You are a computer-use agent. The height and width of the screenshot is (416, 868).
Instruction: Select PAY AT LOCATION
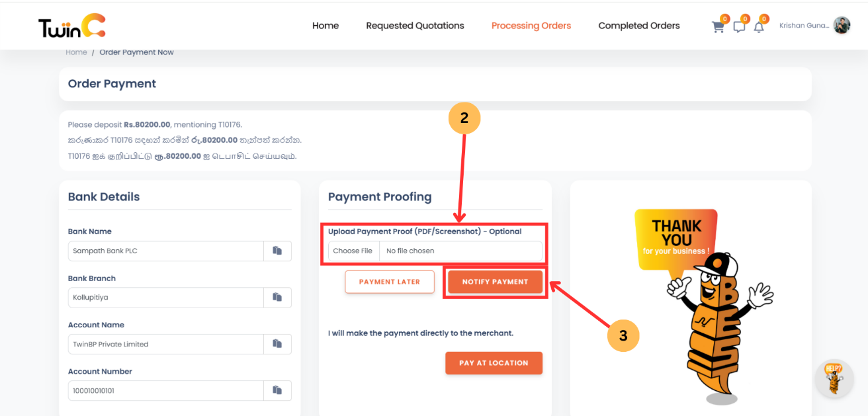494,362
